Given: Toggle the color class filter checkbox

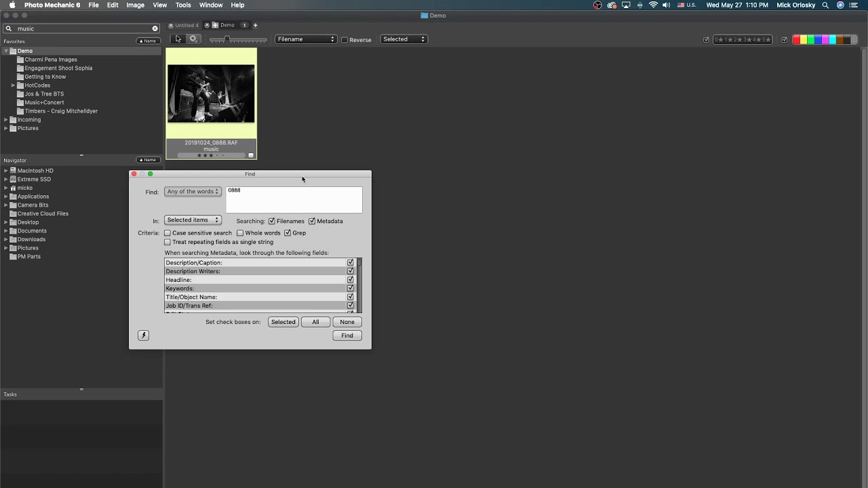Looking at the screenshot, I should [x=785, y=40].
